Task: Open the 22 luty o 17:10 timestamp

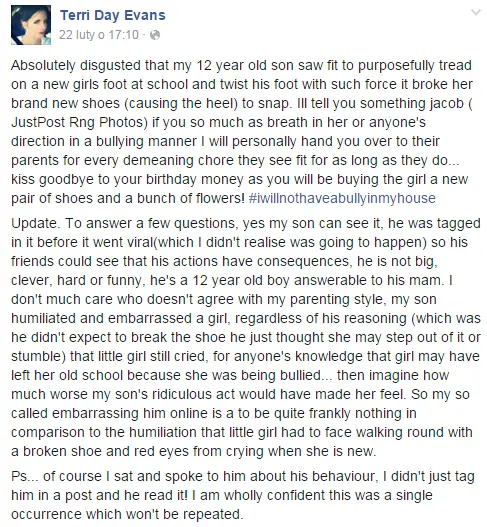Action: click(x=99, y=35)
